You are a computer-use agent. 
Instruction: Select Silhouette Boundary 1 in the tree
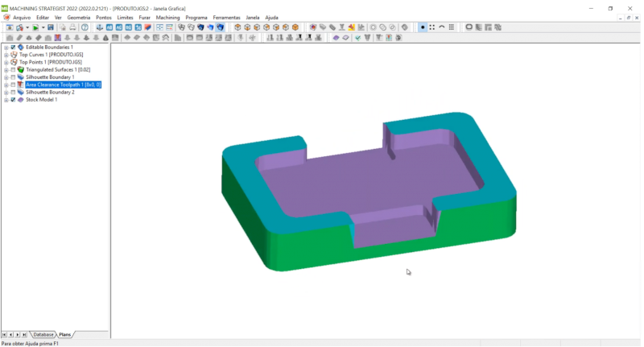point(50,77)
